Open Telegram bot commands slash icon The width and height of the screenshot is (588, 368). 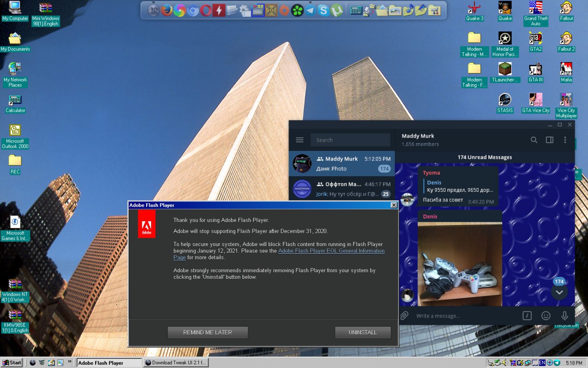click(527, 316)
